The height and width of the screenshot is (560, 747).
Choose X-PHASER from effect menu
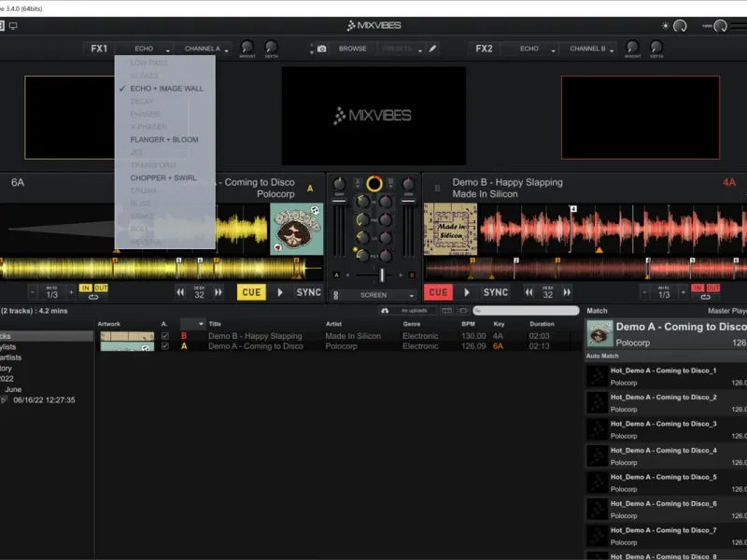(x=165, y=127)
